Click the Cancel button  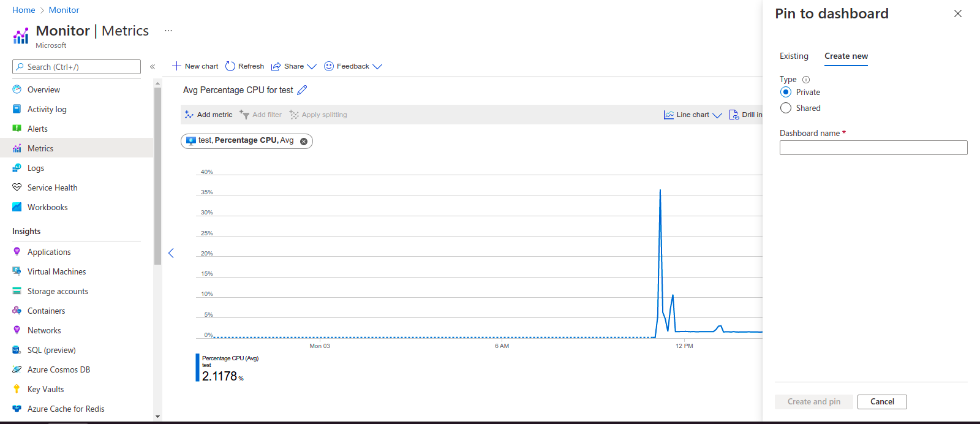pos(882,402)
